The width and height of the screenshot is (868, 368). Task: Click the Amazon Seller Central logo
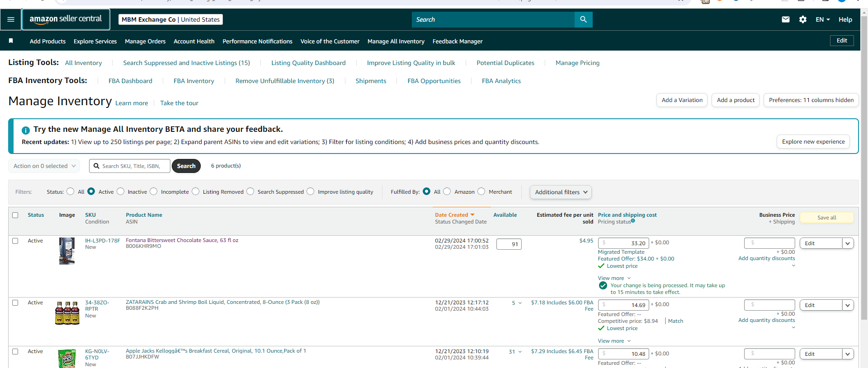[x=66, y=19]
